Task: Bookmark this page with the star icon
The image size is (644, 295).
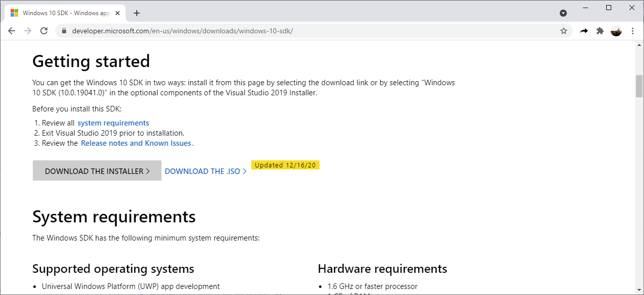Action: (564, 31)
